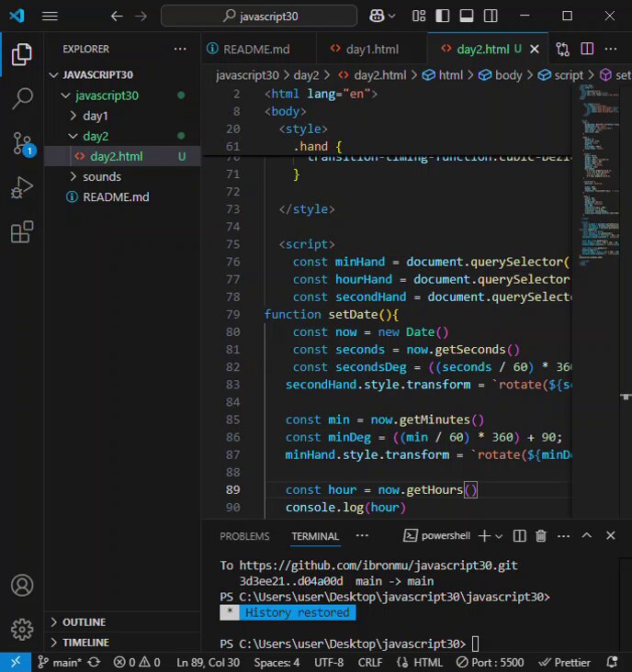The width and height of the screenshot is (632, 672).
Task: Click the html breadcrumb segment
Action: click(x=450, y=75)
